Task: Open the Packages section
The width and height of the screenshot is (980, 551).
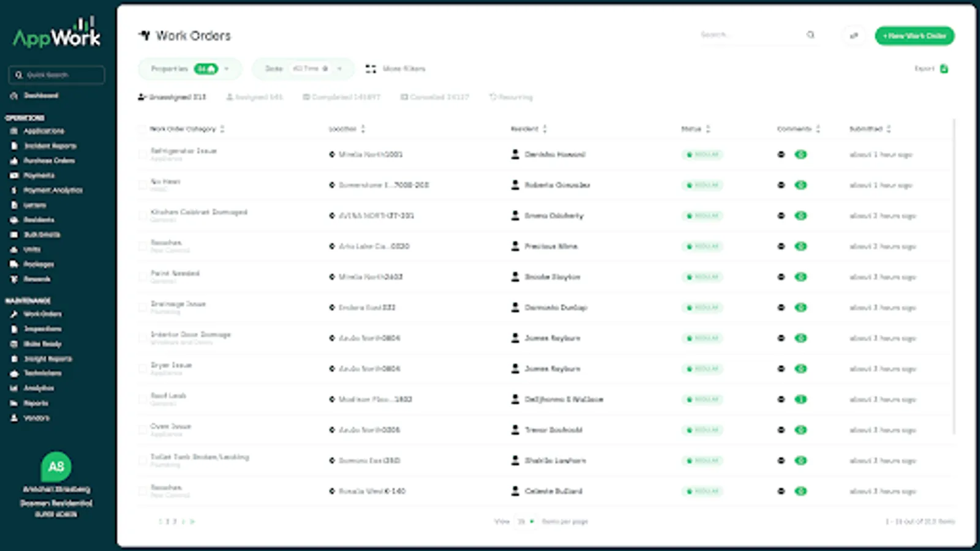Action: point(39,264)
